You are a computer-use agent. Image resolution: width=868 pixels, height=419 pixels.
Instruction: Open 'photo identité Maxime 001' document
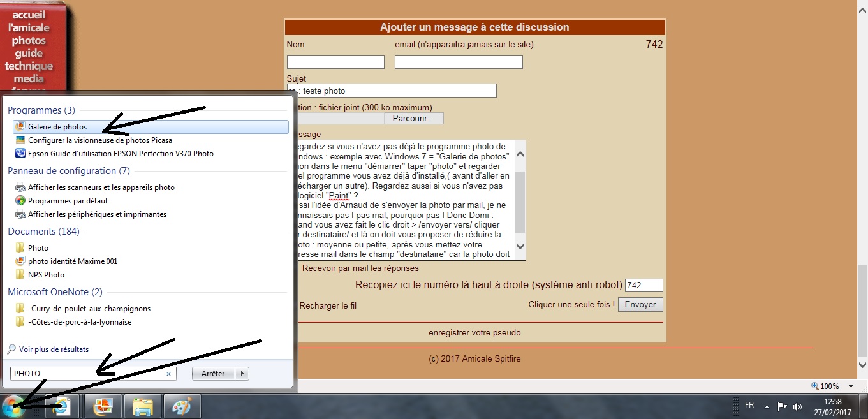[72, 261]
